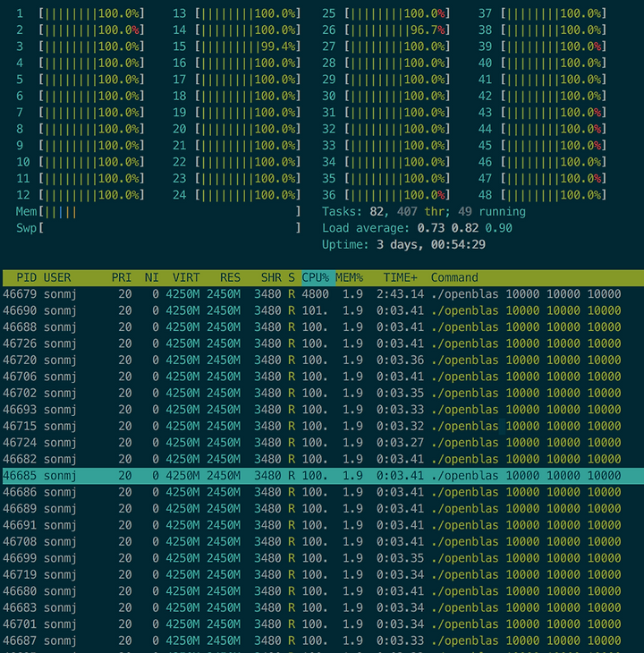Click the S state column header
644x653 pixels.
pos(292,278)
